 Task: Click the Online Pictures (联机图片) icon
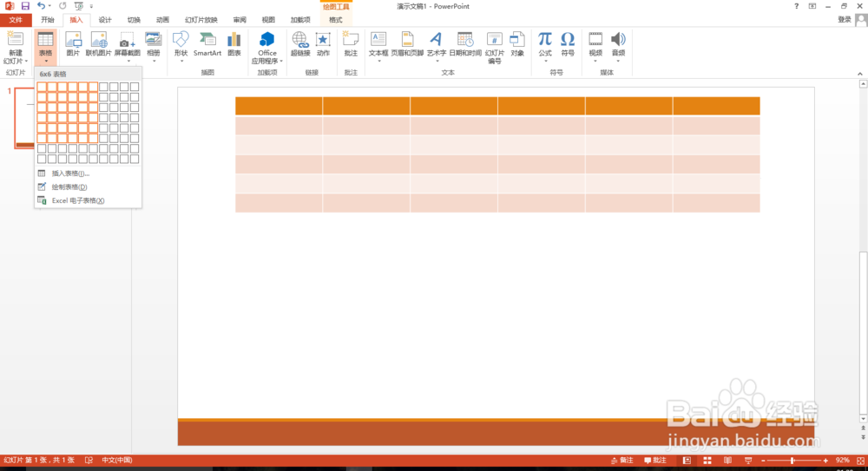99,44
